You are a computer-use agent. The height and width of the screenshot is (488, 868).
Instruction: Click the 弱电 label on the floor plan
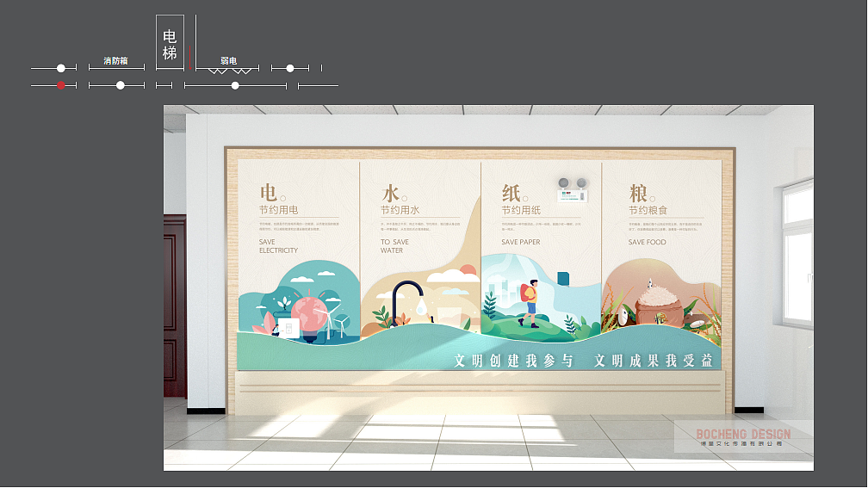[x=229, y=60]
